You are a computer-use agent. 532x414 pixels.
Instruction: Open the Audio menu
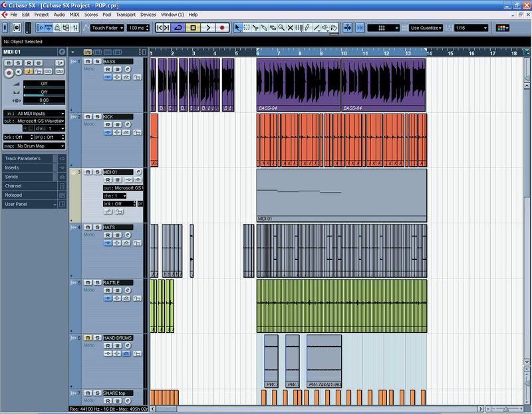pos(59,15)
